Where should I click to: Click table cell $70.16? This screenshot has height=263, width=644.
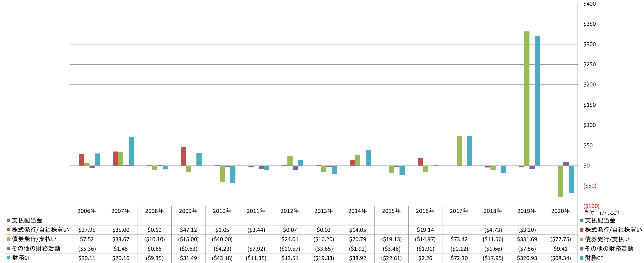pyautogui.click(x=120, y=258)
